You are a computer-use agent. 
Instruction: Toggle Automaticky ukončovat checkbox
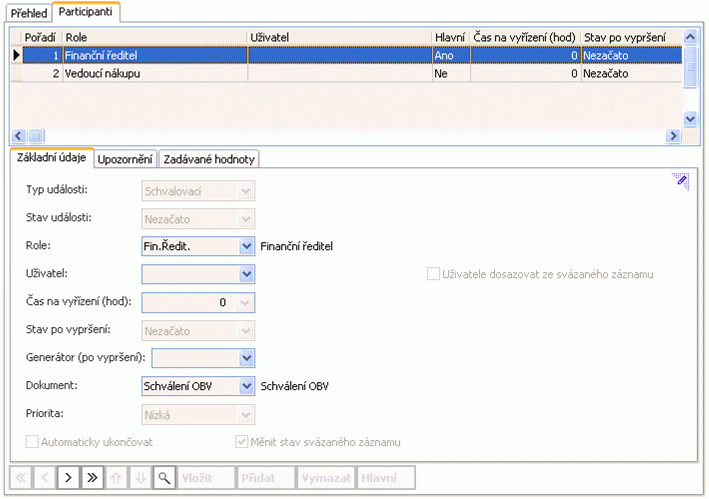click(x=32, y=442)
